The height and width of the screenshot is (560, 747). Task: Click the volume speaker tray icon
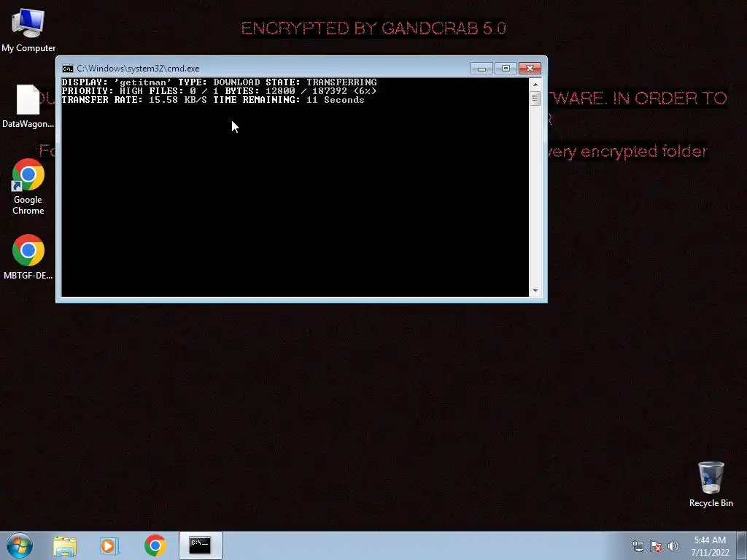[673, 546]
